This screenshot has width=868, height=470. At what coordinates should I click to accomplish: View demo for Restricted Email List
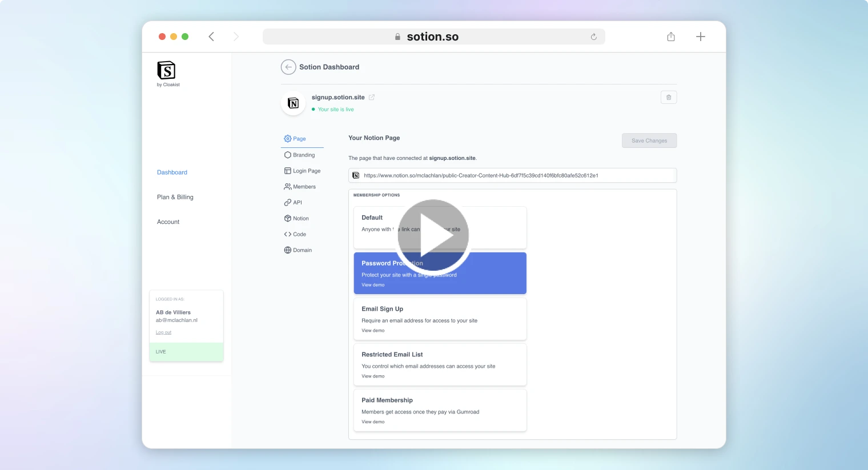click(x=373, y=376)
